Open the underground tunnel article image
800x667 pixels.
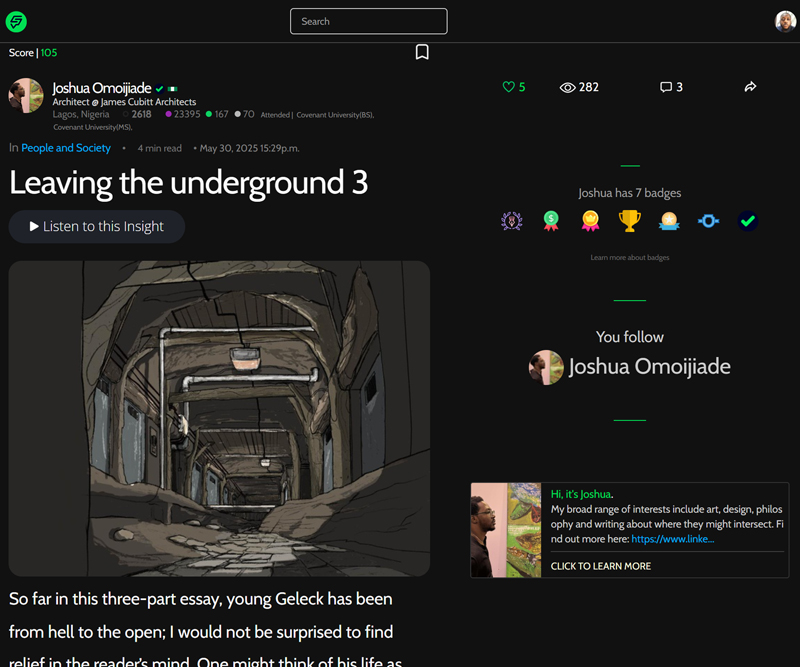point(219,418)
